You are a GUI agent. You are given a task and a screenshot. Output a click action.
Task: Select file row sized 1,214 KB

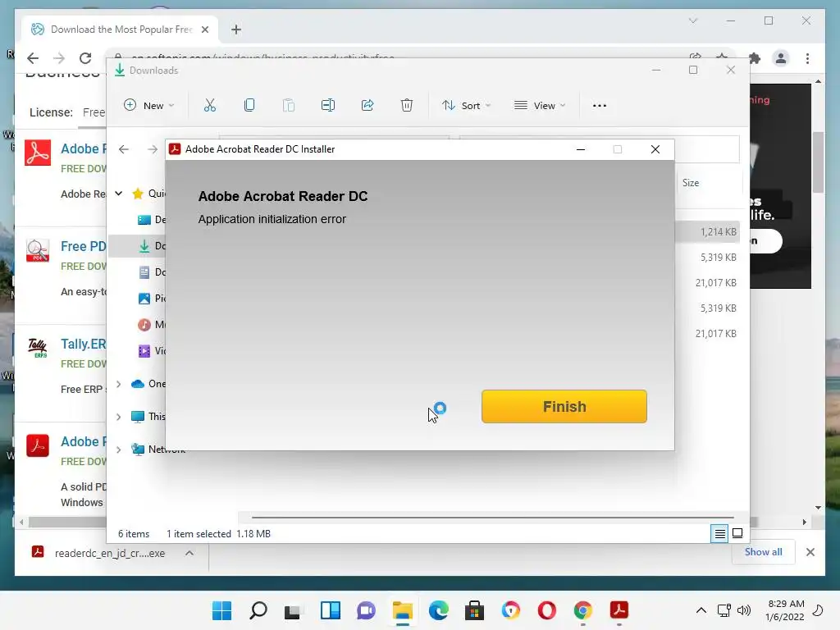tap(707, 232)
